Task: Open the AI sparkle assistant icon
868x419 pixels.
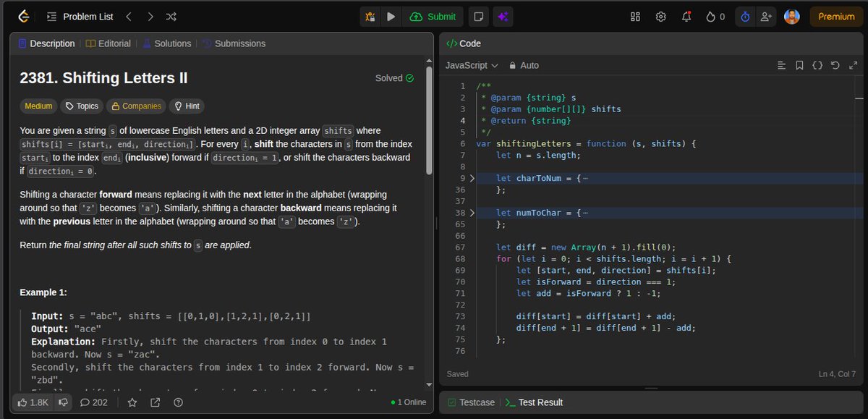Action: pos(503,17)
